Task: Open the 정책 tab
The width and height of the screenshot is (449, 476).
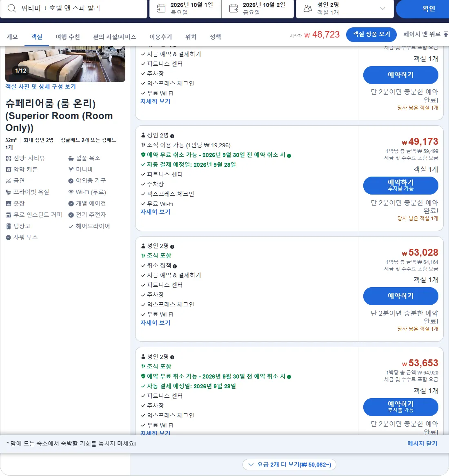Action: (x=215, y=37)
